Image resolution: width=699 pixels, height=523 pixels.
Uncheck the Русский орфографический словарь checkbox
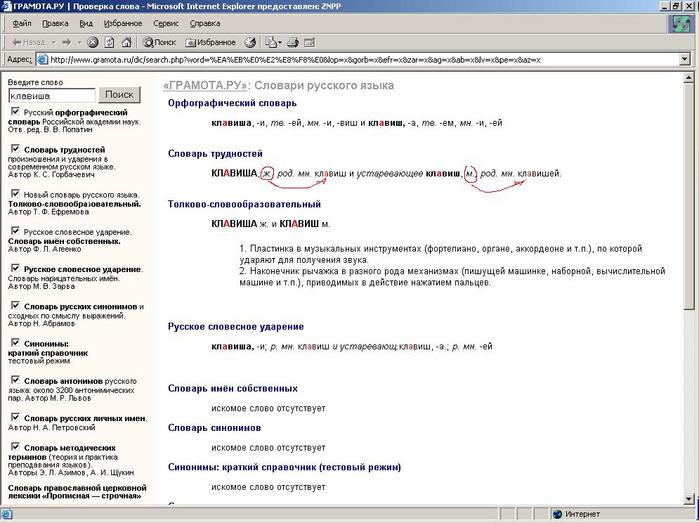[15, 111]
